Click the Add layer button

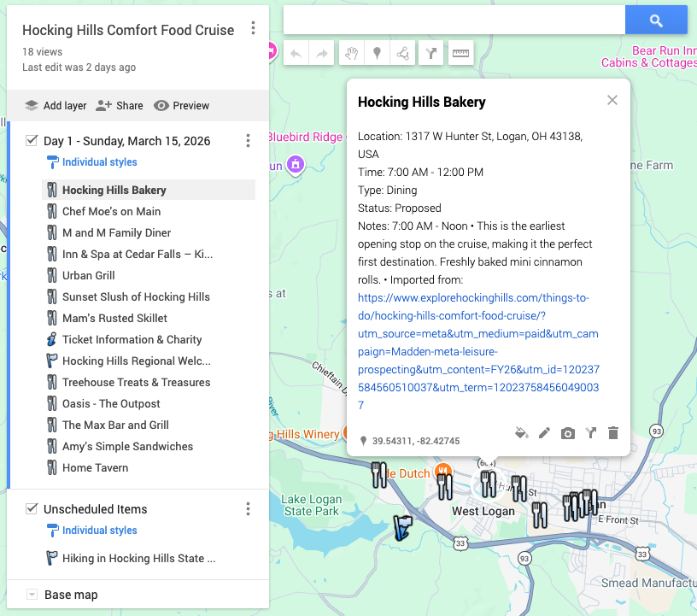[55, 105]
